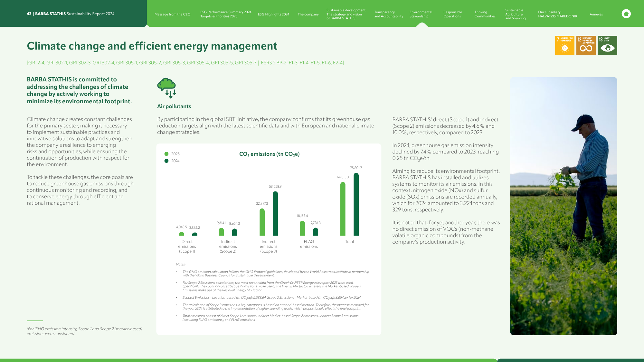This screenshot has width=644, height=362.
Task: Select Environmental Stewardship navigation tab
Action: 421,14
